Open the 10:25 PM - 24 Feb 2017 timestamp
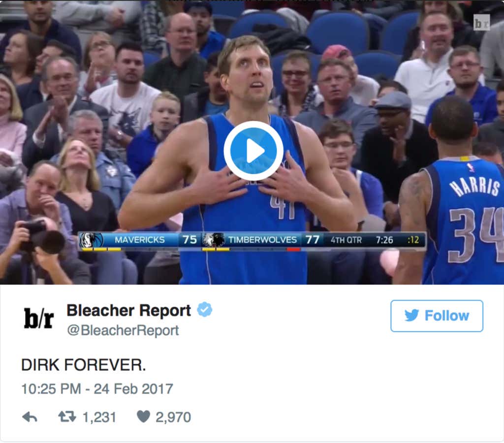This screenshot has height=443, width=504. 97,389
